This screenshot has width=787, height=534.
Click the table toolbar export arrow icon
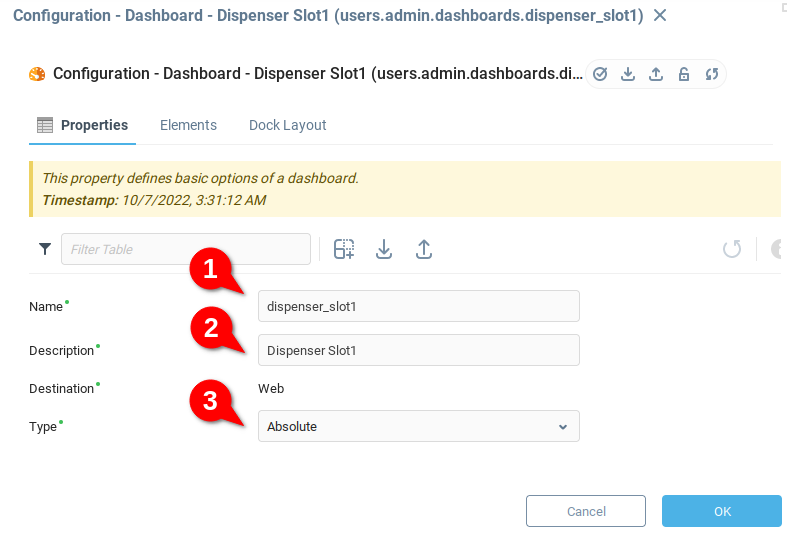click(424, 249)
